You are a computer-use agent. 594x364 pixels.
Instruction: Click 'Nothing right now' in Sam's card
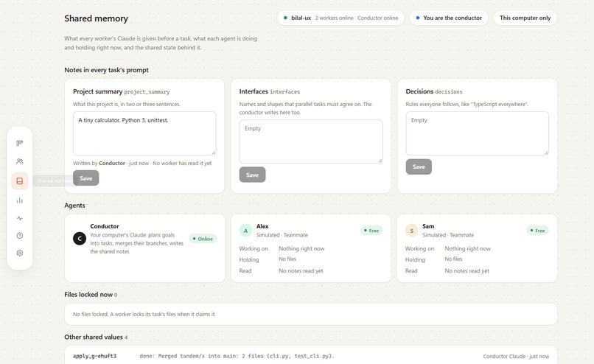467,248
